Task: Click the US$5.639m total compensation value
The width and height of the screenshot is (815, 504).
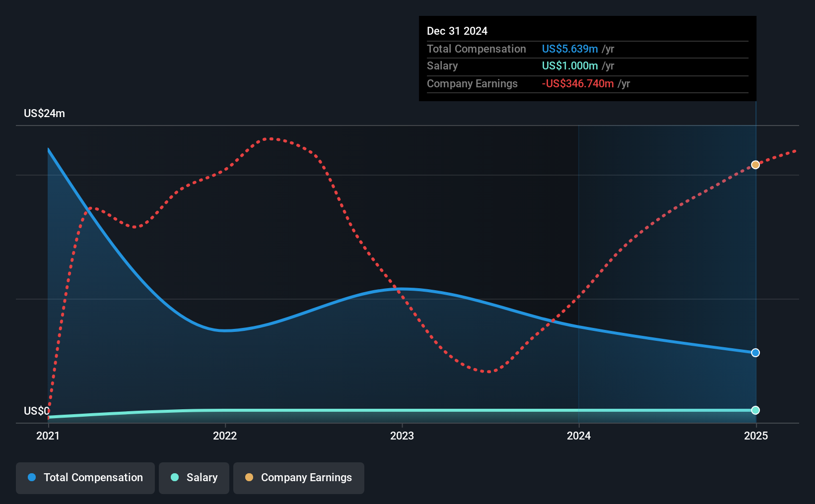Action: (x=570, y=49)
